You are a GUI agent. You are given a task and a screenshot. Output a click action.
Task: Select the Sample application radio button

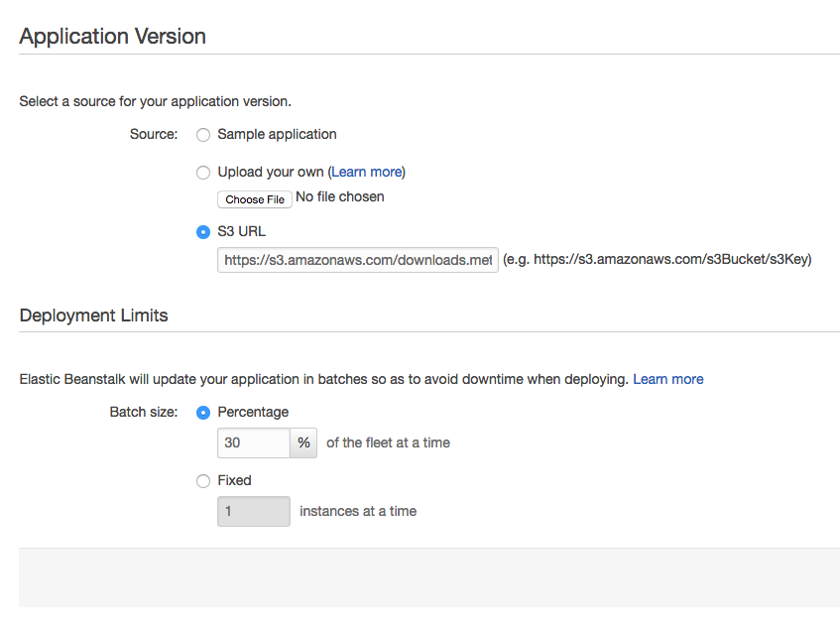[203, 135]
